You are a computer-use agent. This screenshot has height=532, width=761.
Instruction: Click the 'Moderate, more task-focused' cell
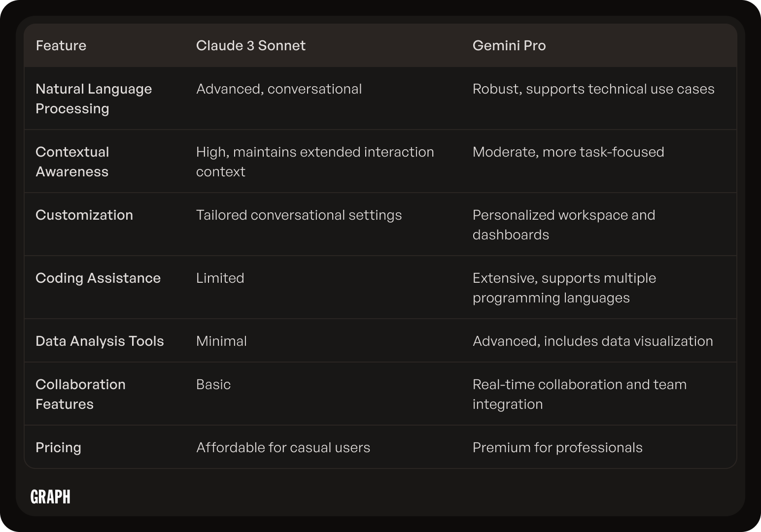pyautogui.click(x=568, y=152)
